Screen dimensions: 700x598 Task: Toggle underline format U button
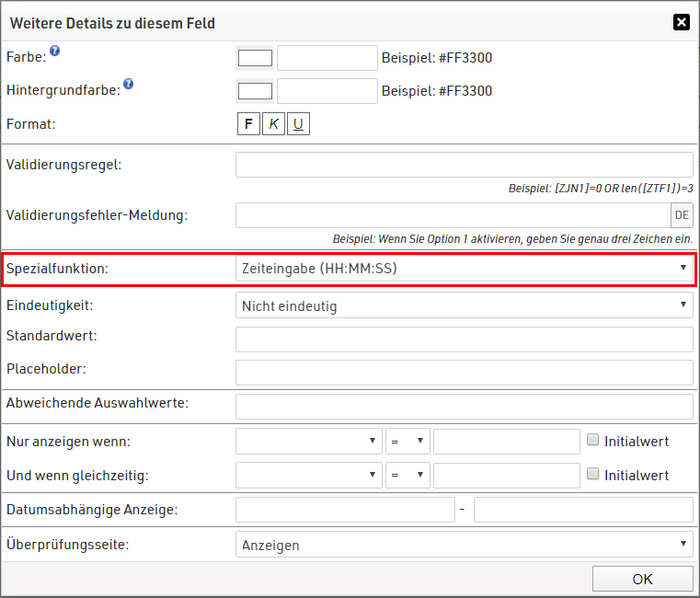tap(298, 124)
